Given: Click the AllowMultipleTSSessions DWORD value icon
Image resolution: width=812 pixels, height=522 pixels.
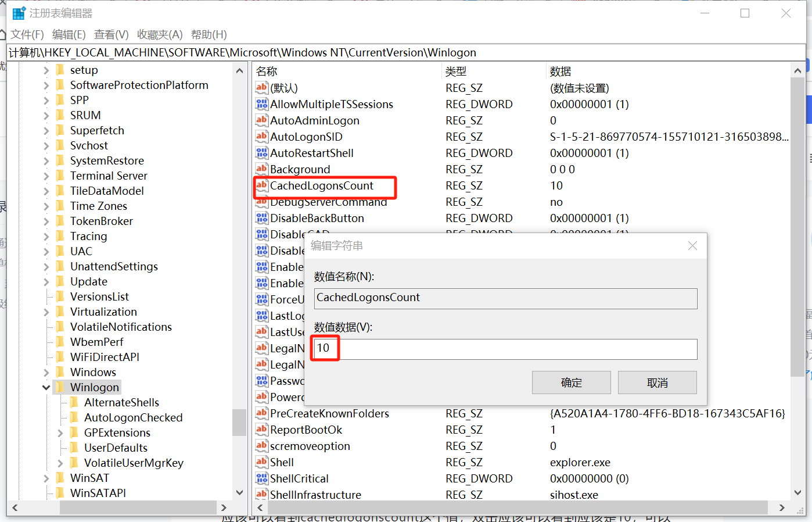Looking at the screenshot, I should (x=262, y=104).
